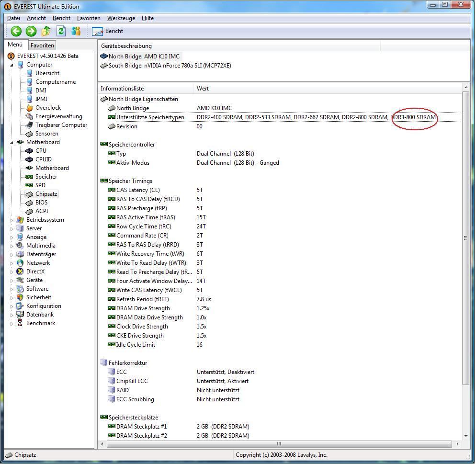Expand the Datenträger tree node
This screenshot has height=464, width=476.
11,255
